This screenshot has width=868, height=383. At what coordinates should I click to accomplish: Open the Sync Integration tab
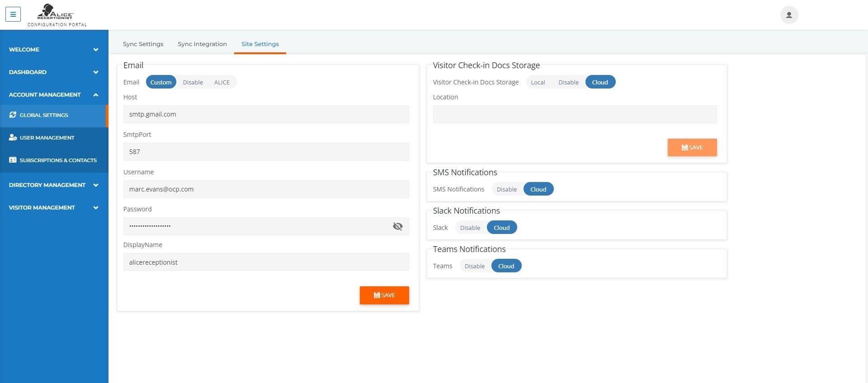click(202, 44)
